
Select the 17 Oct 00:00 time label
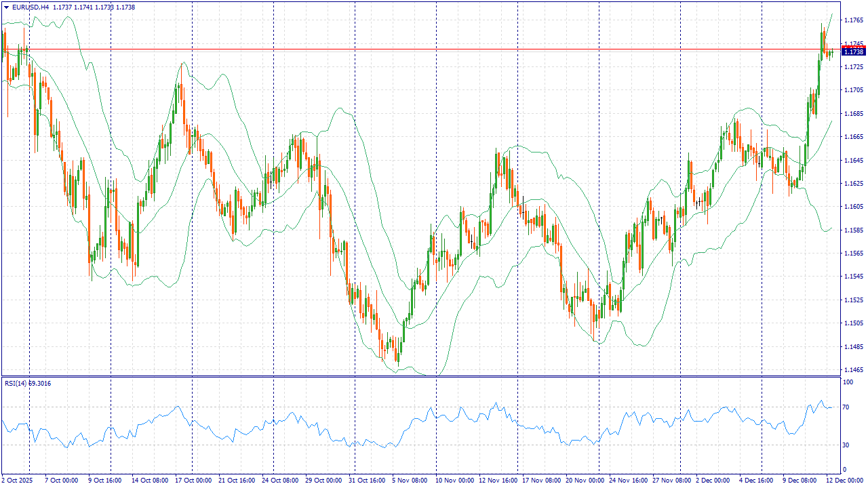click(193, 480)
